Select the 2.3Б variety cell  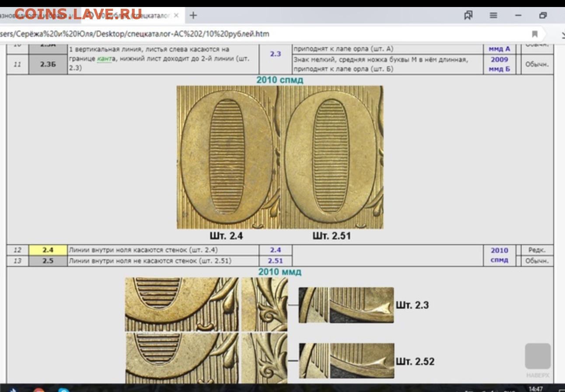[x=48, y=64]
